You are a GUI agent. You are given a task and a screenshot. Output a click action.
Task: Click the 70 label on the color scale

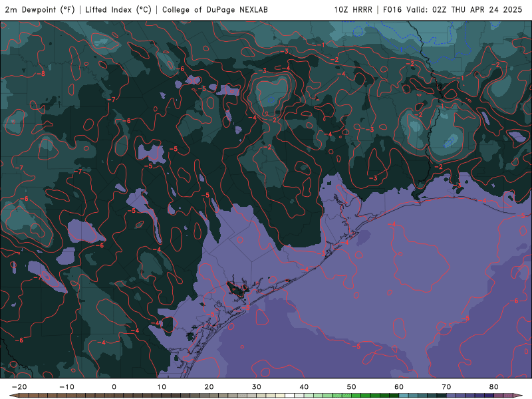coord(446,387)
